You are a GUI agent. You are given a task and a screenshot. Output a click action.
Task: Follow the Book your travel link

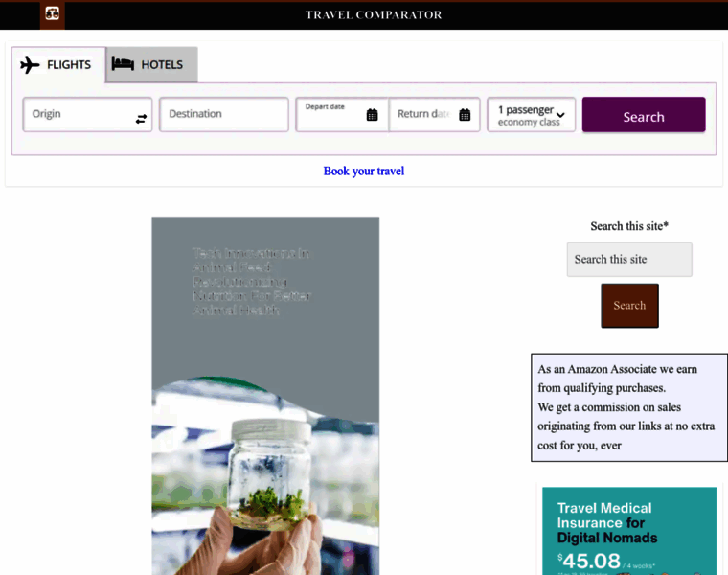click(364, 172)
